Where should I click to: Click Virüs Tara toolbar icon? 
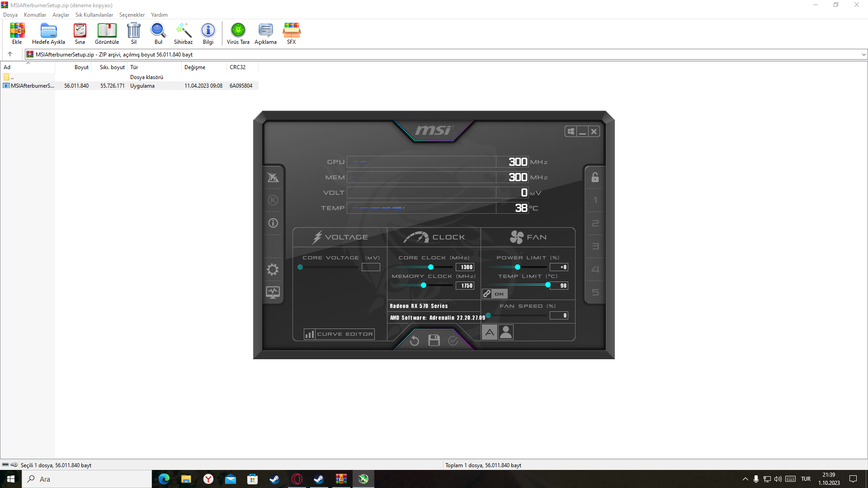pyautogui.click(x=238, y=34)
